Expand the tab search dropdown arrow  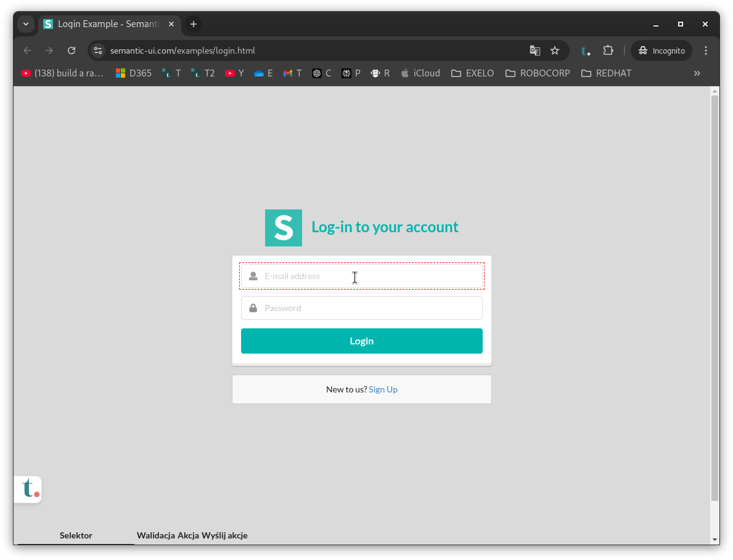(x=26, y=24)
